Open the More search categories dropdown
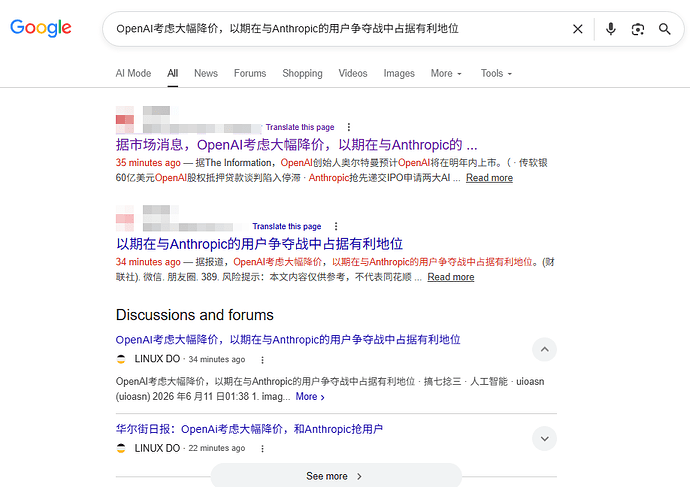Screen dimensions: 690x487 (x=446, y=73)
